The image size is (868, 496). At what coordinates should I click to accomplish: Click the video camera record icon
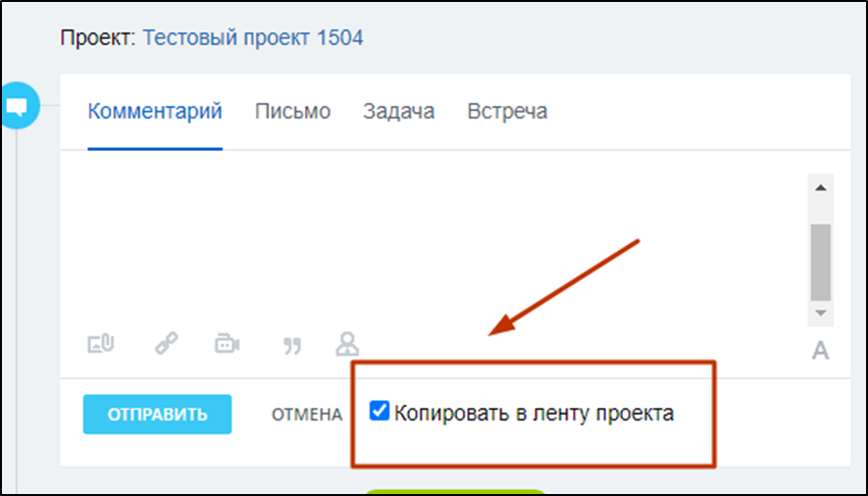pos(228,344)
